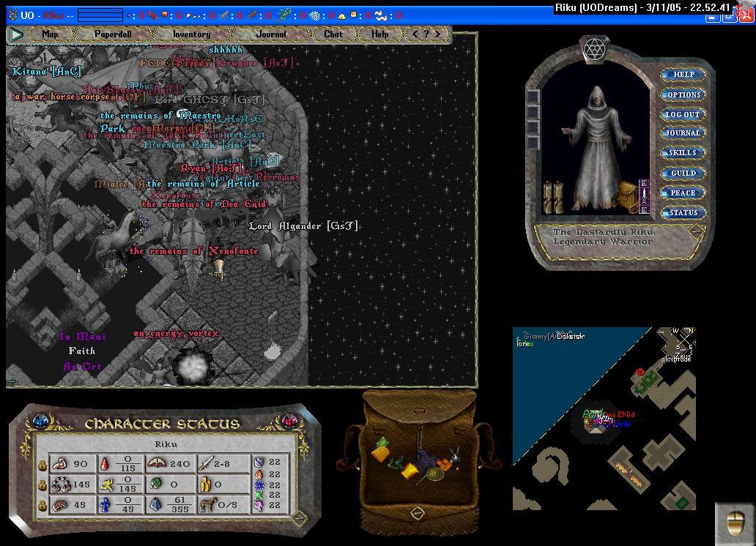Click the yellow running stamina icon
The width and height of the screenshot is (756, 546).
(x=106, y=485)
